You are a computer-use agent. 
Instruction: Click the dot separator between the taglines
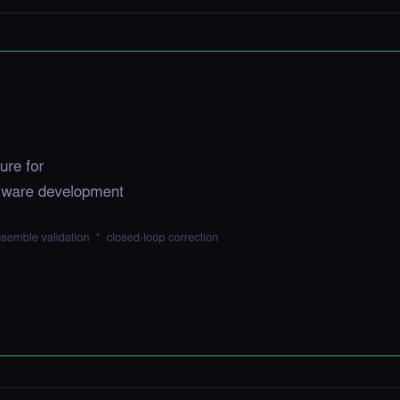(98, 235)
